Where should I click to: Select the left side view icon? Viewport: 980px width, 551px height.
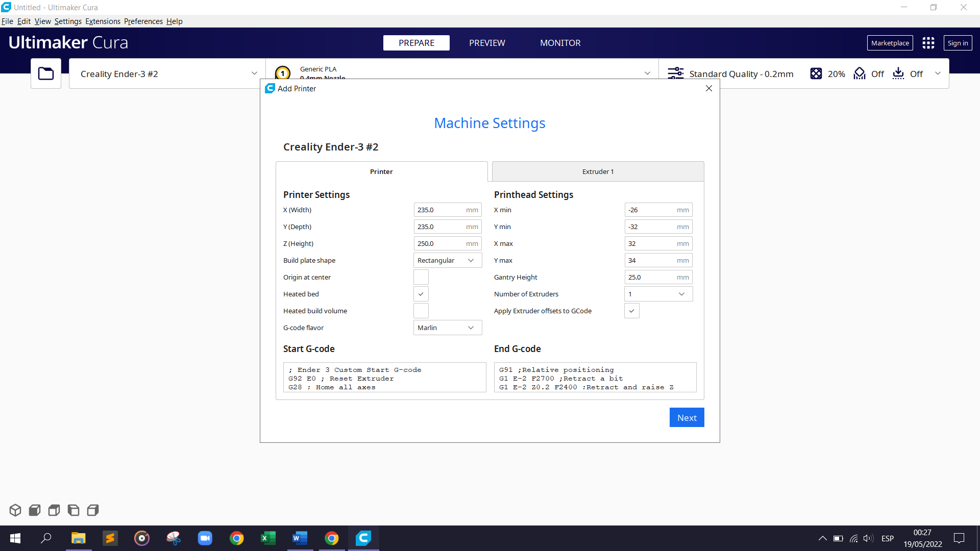tap(73, 510)
